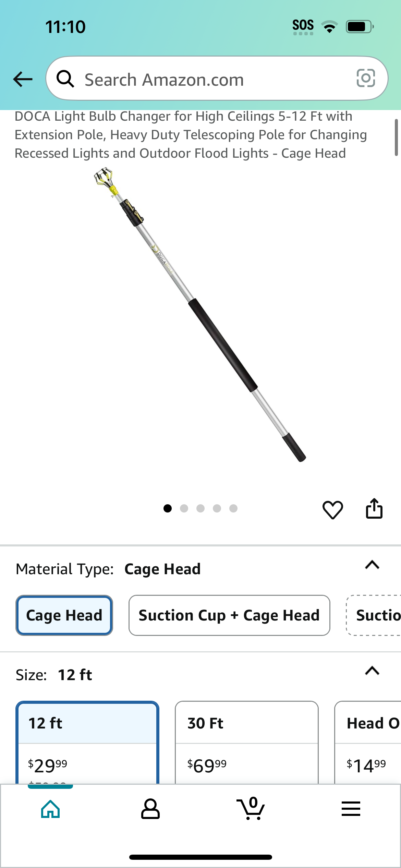Tap the share product icon
The height and width of the screenshot is (868, 401).
[x=374, y=508]
